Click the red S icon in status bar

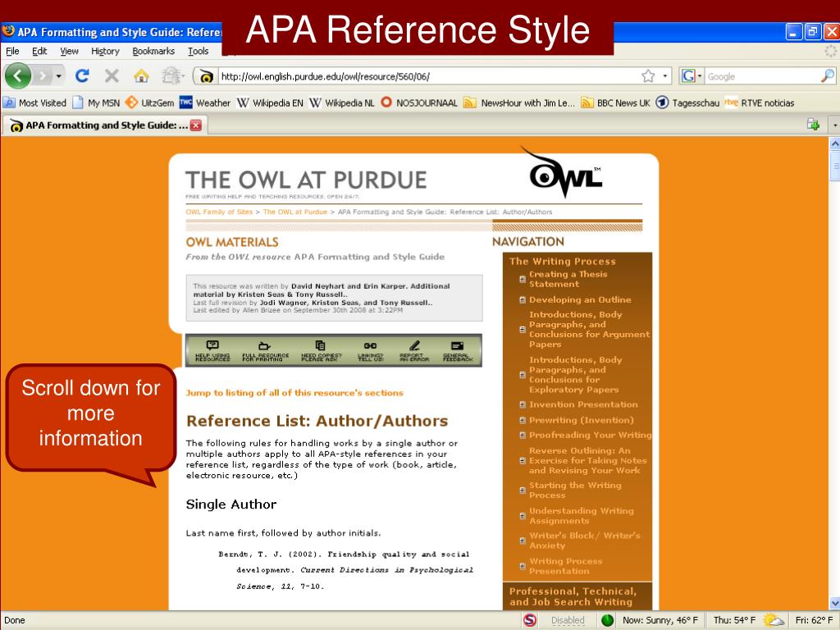pos(530,620)
